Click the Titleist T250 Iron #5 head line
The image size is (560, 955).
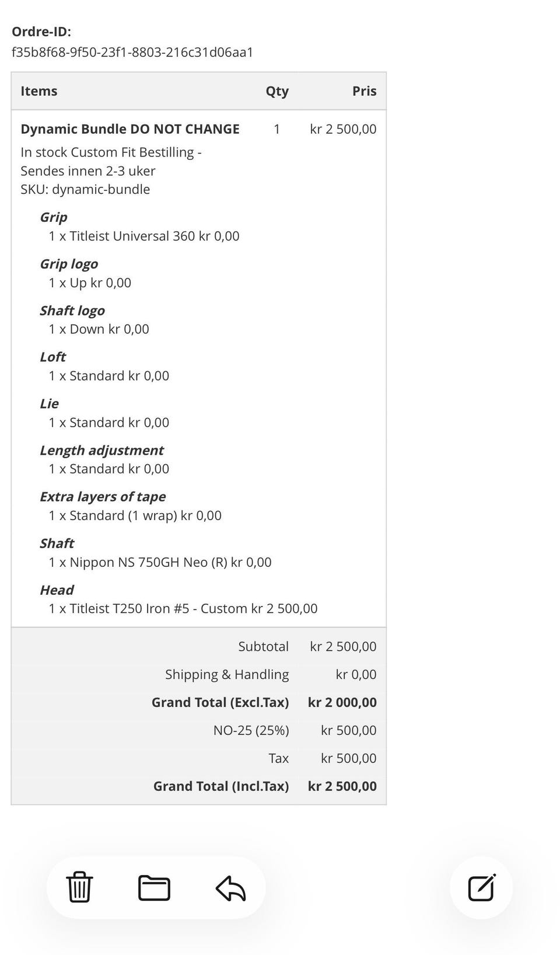[x=183, y=609]
